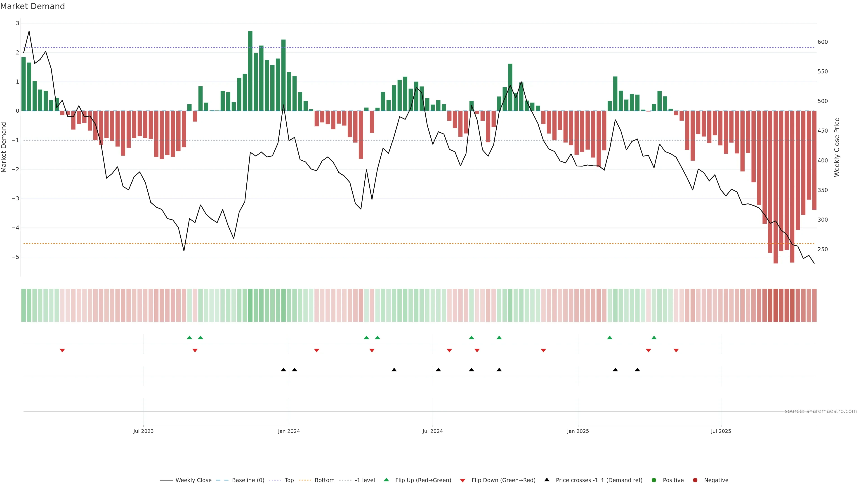Viewport: 868px width, 488px height.
Task: Click the red Negative legend dot
Action: click(x=695, y=480)
